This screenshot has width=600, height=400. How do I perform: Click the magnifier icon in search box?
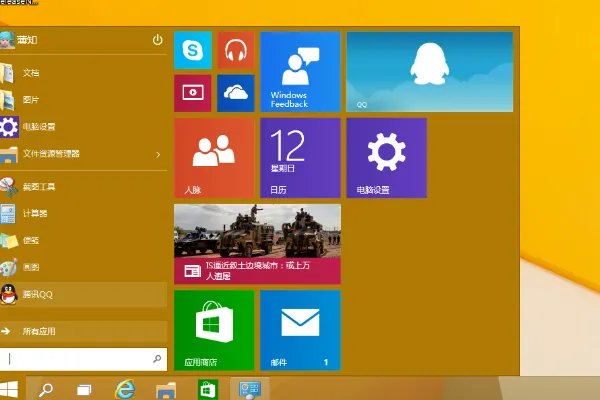click(157, 359)
